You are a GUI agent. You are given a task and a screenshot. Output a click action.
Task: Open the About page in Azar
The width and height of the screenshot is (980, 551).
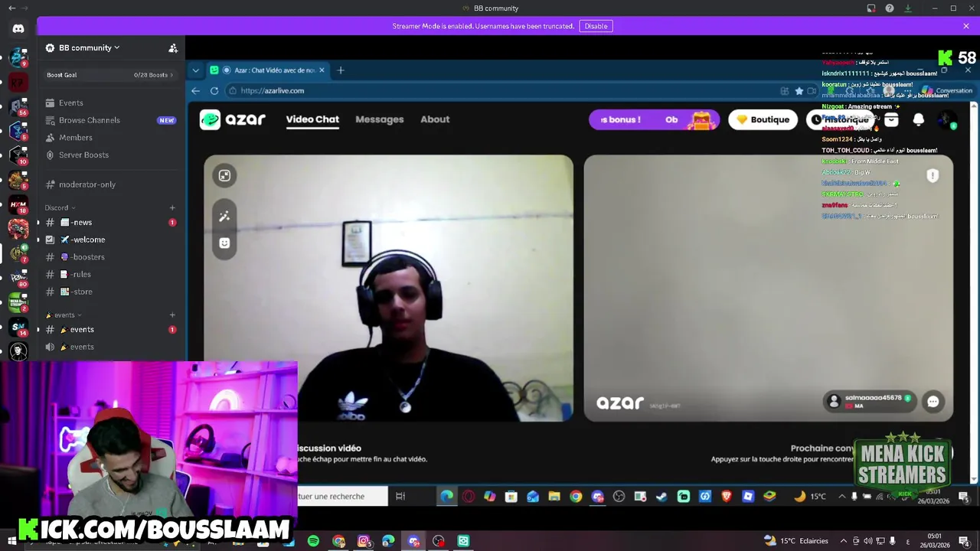click(x=435, y=119)
